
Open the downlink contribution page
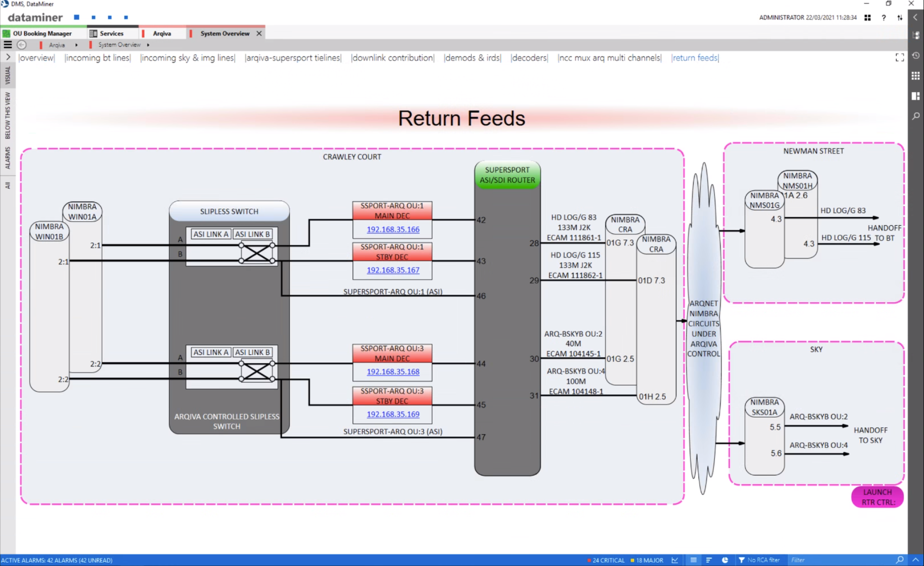pos(393,58)
